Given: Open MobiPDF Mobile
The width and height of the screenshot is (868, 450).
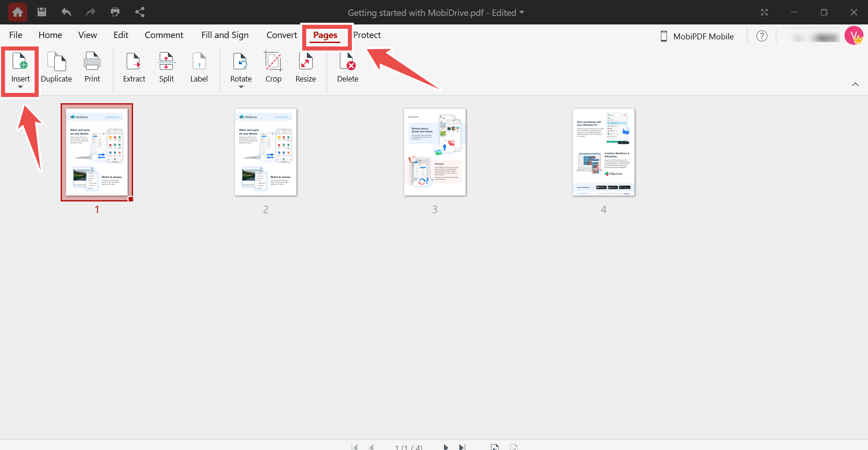Looking at the screenshot, I should (x=697, y=36).
